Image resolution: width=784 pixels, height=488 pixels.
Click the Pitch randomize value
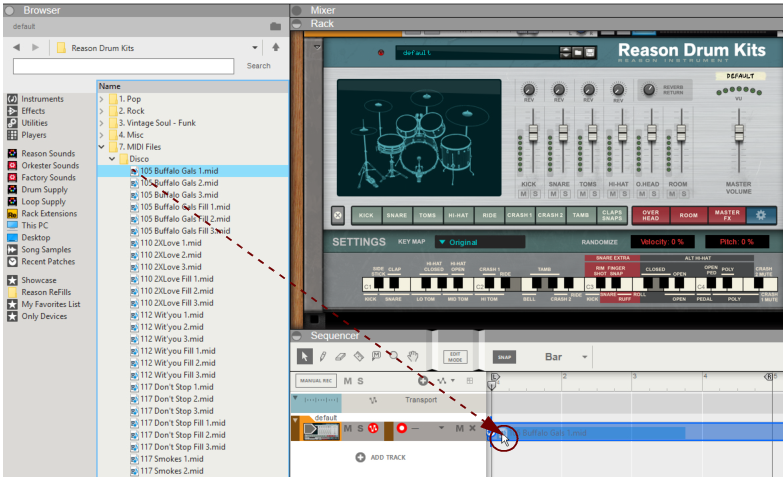[x=736, y=242]
